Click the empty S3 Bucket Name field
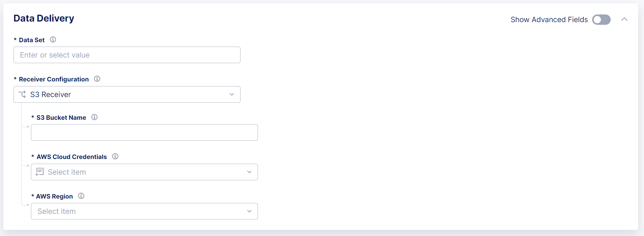This screenshot has height=236, width=644. point(144,132)
